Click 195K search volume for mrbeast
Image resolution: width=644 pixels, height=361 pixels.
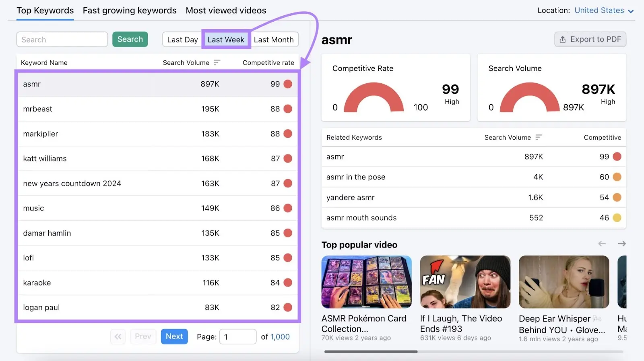coord(210,109)
